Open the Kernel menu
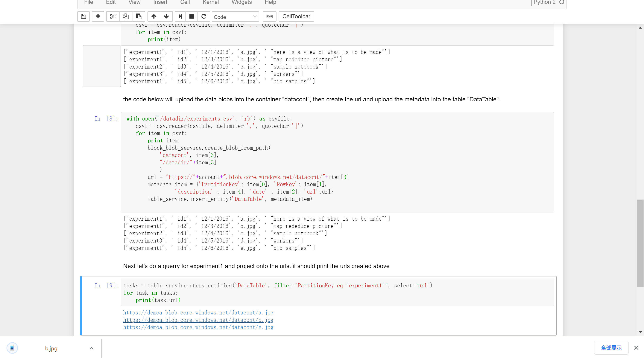 211,2
